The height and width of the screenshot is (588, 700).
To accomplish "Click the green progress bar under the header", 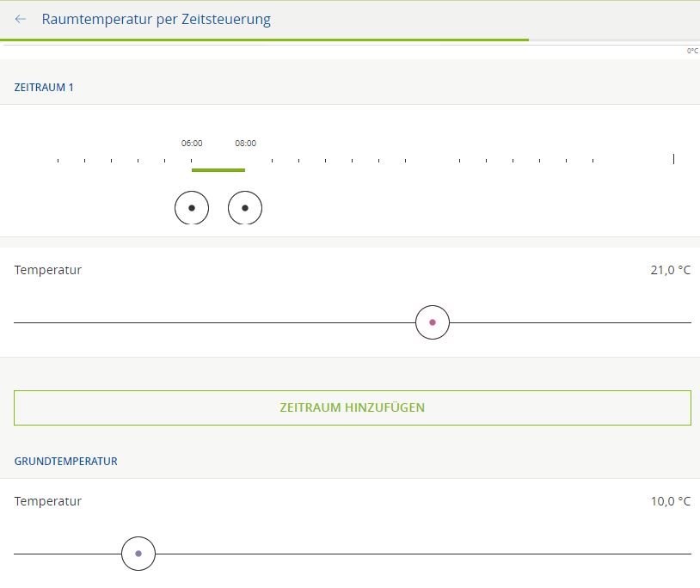I will [x=264, y=40].
